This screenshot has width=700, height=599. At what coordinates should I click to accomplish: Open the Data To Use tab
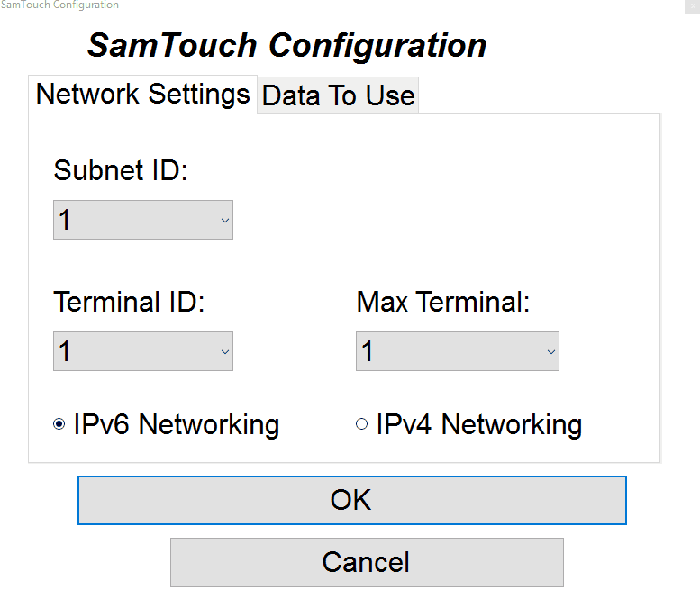point(338,96)
